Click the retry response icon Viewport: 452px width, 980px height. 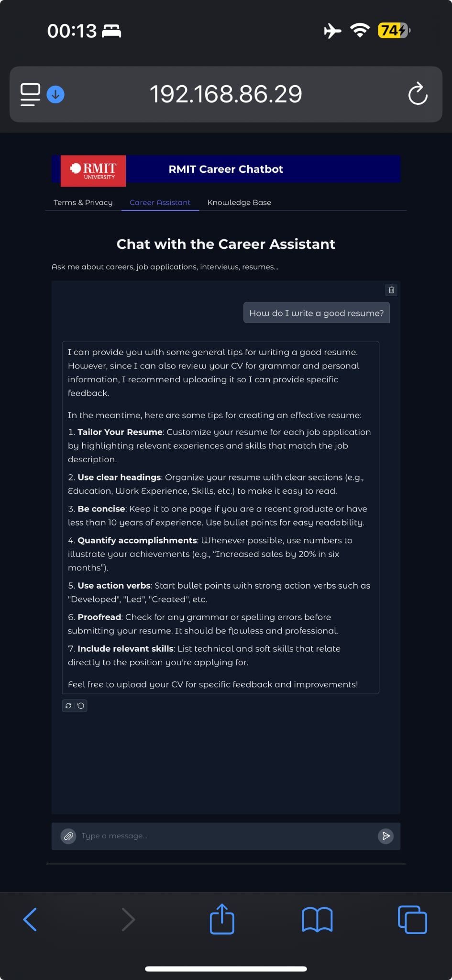click(x=68, y=706)
